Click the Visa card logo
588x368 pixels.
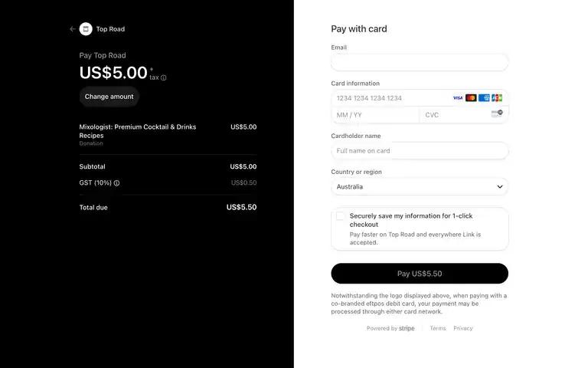[x=458, y=98]
